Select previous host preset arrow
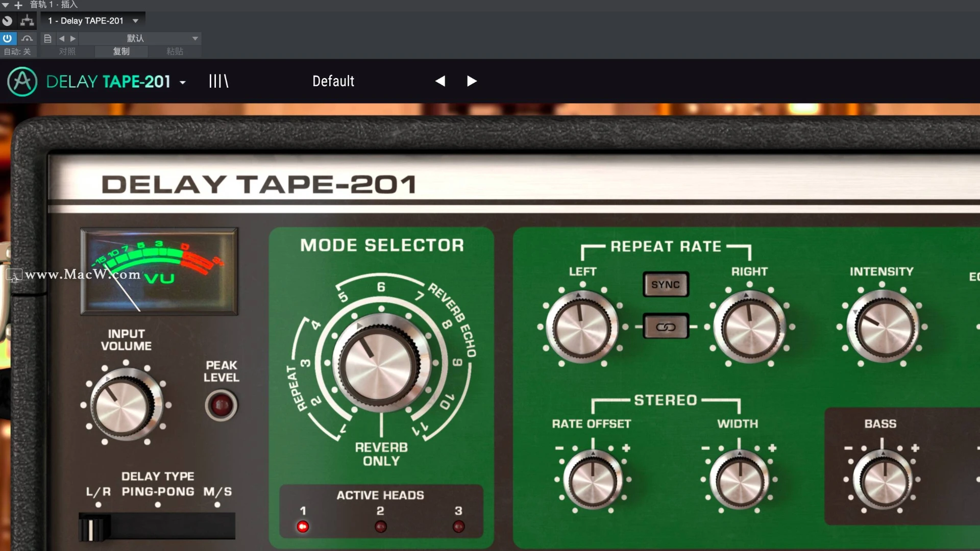The image size is (980, 551). (x=62, y=38)
